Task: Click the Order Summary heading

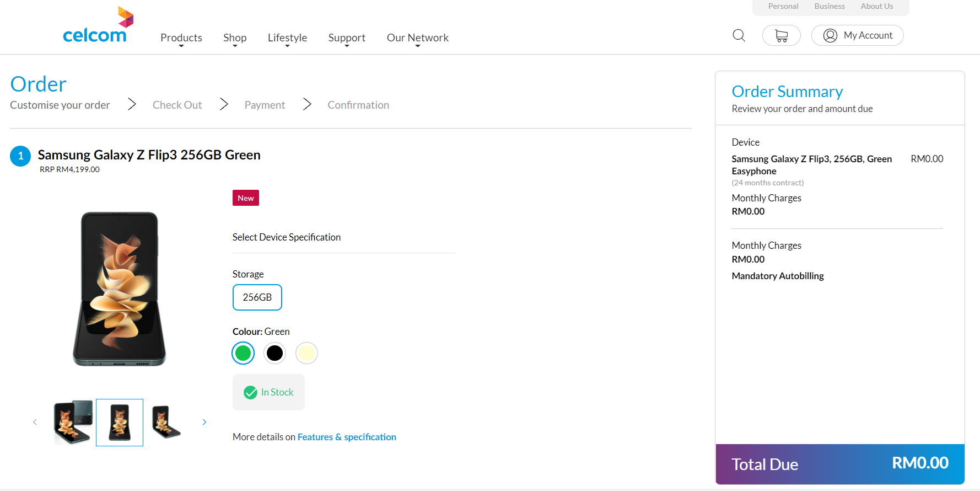Action: click(x=787, y=92)
